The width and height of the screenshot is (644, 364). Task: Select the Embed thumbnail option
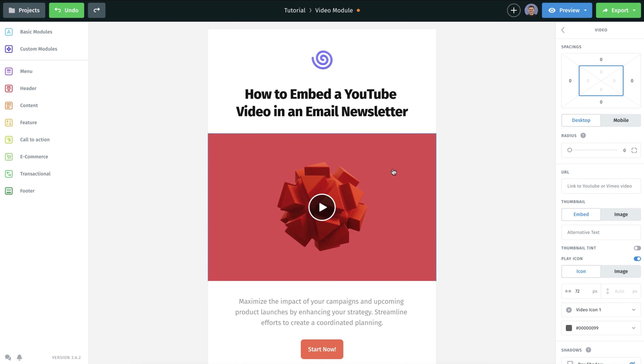[581, 214]
